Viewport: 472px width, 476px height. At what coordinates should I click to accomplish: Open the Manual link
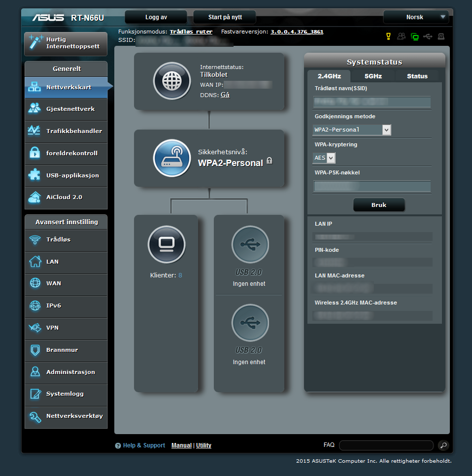pos(181,445)
